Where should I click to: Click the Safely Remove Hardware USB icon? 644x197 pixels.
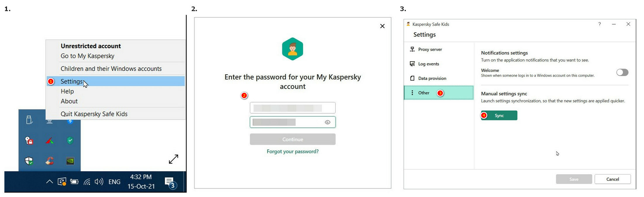(x=29, y=120)
